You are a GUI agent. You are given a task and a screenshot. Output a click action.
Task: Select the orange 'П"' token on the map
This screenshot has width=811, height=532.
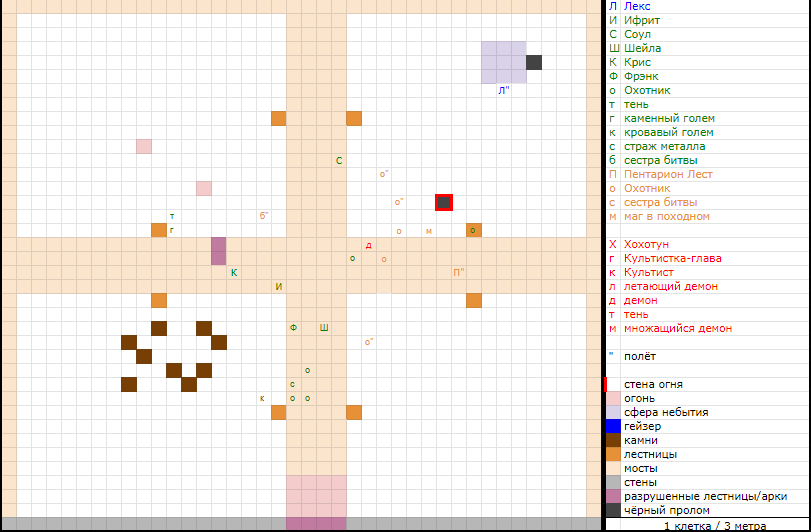(x=458, y=272)
